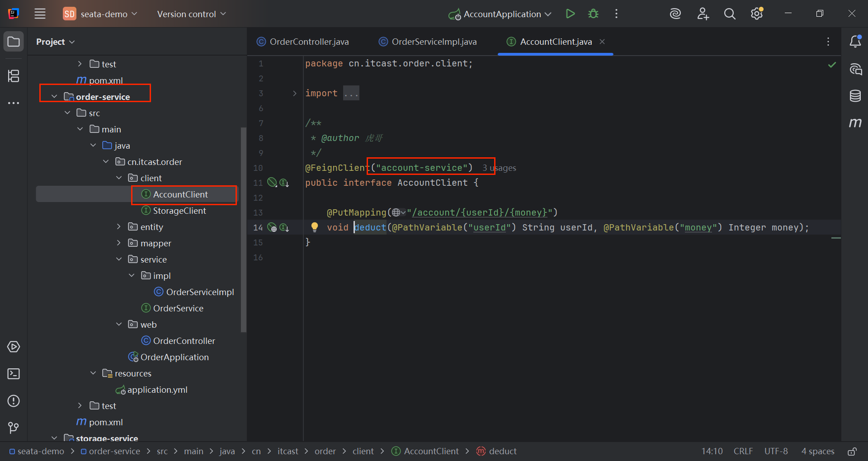Click the inspection green checkmark widget
This screenshot has height=461, width=868.
click(x=832, y=65)
